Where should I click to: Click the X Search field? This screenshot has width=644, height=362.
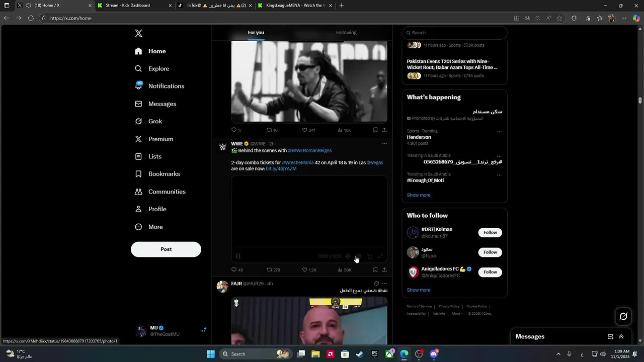pyautogui.click(x=454, y=33)
